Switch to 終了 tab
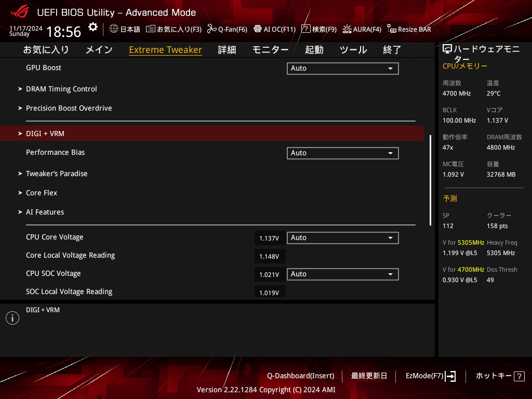 (x=392, y=50)
